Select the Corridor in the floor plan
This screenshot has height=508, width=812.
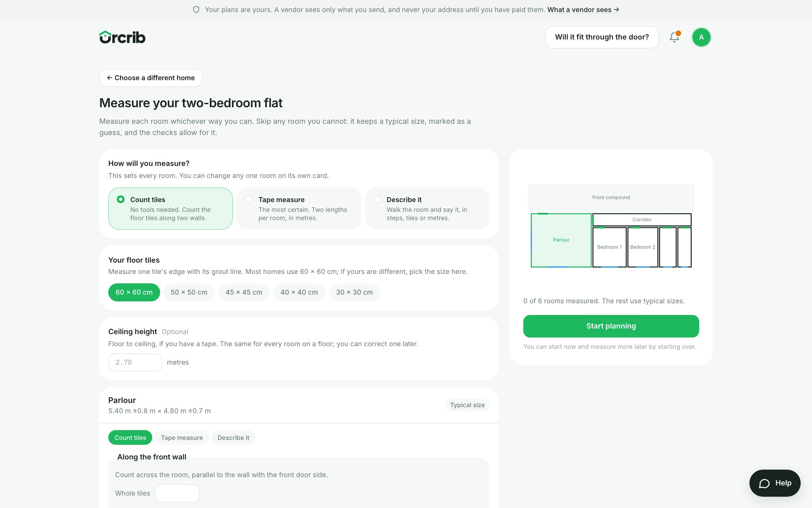tap(642, 220)
